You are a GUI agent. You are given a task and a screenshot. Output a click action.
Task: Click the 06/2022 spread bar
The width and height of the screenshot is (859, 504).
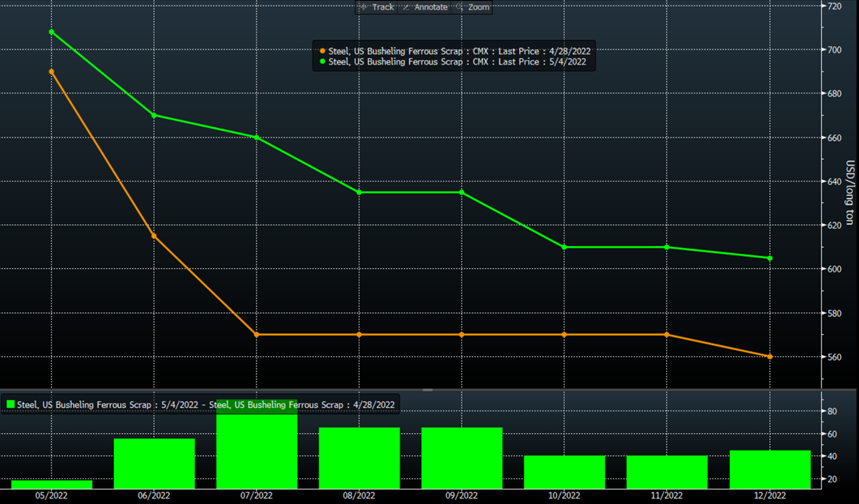[x=154, y=463]
